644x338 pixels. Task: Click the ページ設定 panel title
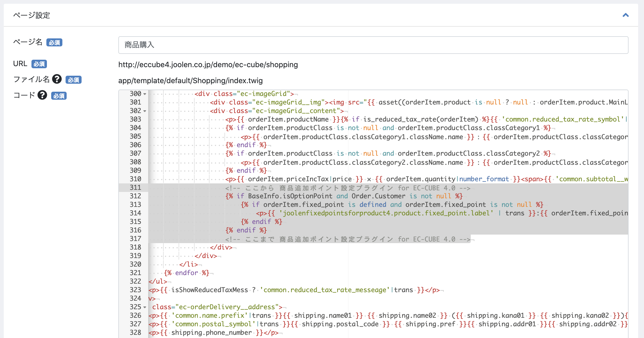pos(31,15)
